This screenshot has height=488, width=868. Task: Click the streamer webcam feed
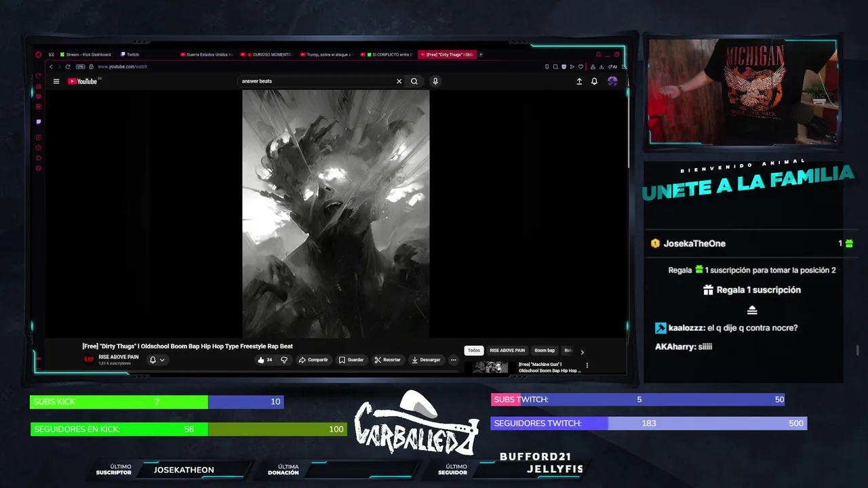(x=743, y=91)
